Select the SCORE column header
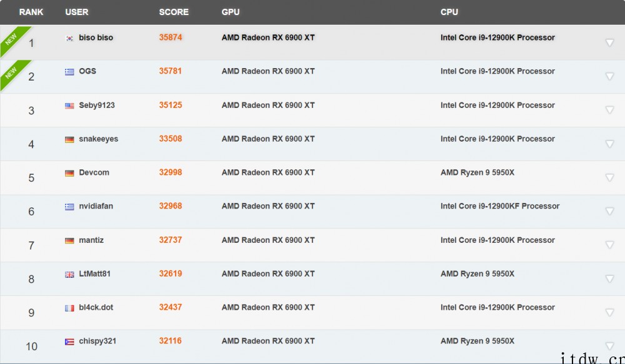625x364 pixels. (174, 12)
